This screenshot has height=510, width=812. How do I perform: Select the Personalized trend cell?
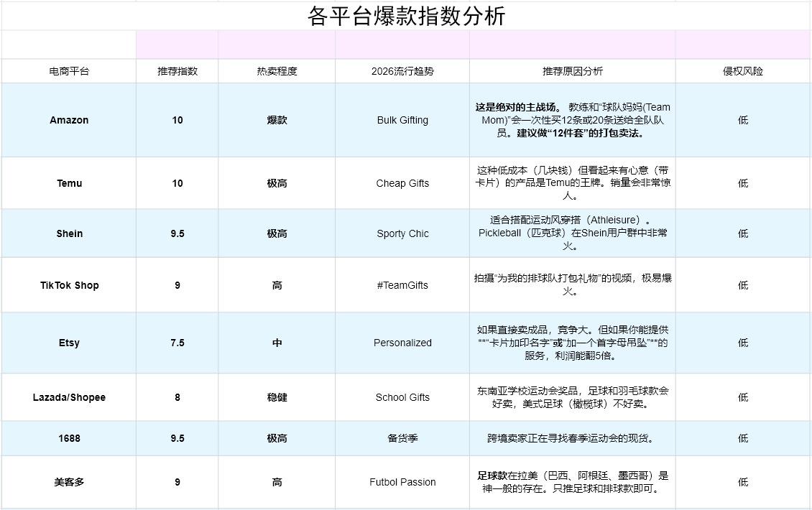(x=402, y=343)
